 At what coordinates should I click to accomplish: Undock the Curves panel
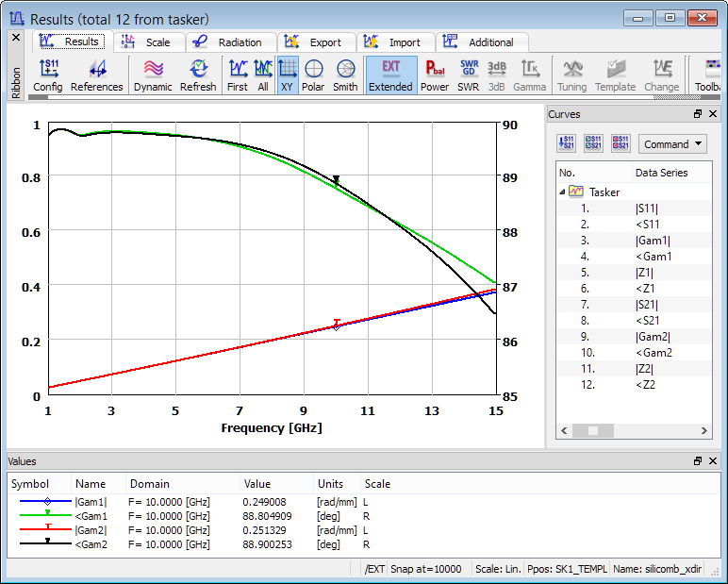tap(698, 114)
